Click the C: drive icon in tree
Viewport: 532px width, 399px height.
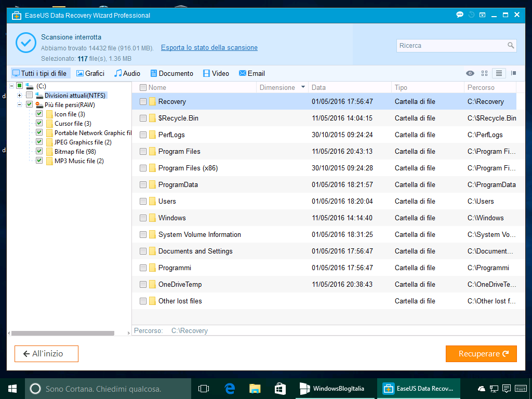point(30,86)
